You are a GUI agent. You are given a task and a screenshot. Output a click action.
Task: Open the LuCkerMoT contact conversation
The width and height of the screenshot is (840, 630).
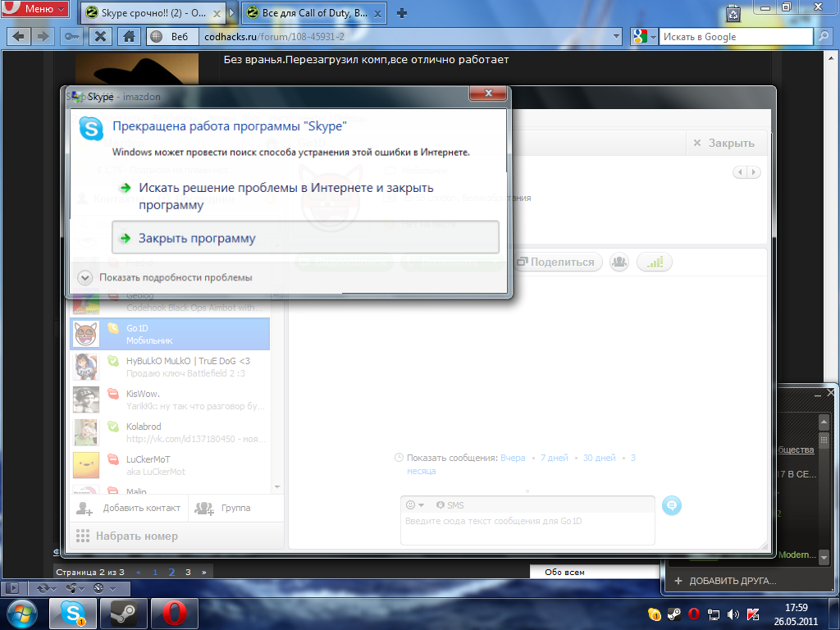pyautogui.click(x=170, y=465)
